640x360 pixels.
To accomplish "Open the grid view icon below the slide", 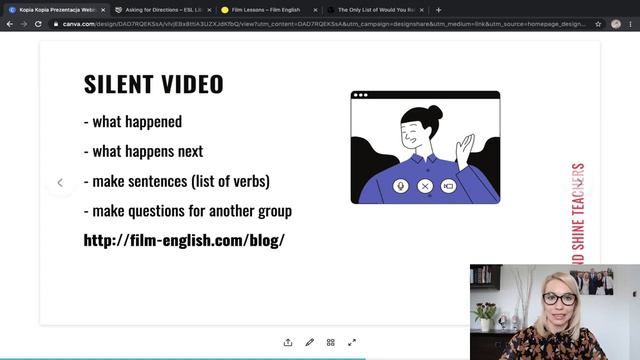I will [x=331, y=342].
